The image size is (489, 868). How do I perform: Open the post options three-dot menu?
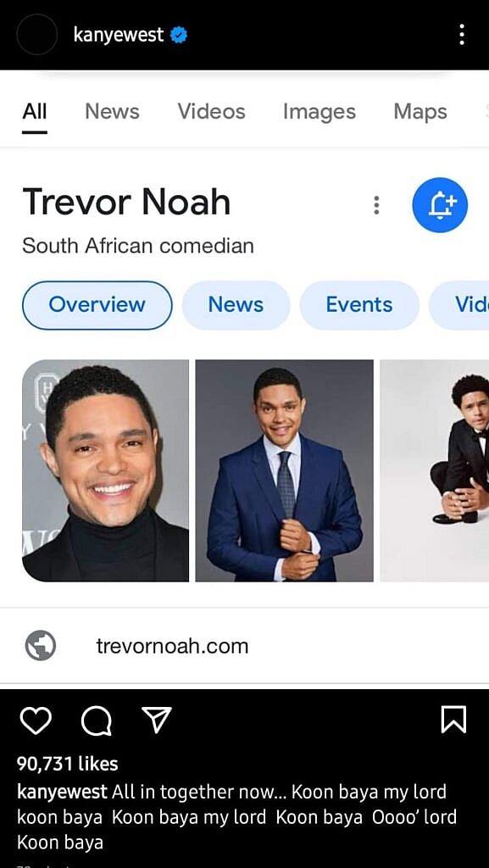point(461,35)
